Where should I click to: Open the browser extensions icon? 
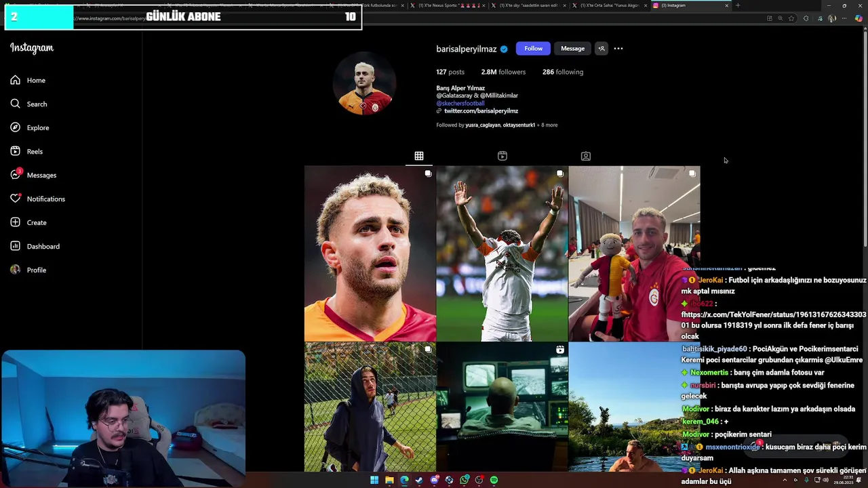806,18
